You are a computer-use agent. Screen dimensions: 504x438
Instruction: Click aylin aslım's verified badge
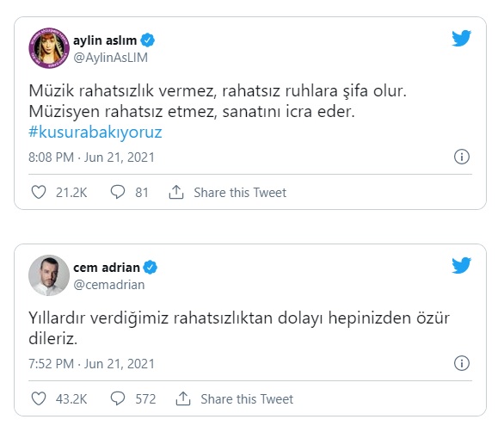pyautogui.click(x=148, y=40)
